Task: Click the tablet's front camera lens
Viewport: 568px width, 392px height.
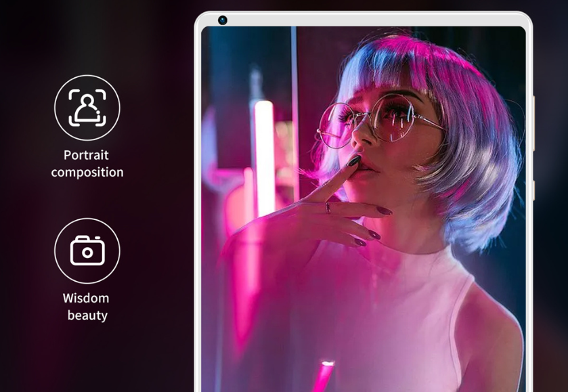Action: point(223,20)
